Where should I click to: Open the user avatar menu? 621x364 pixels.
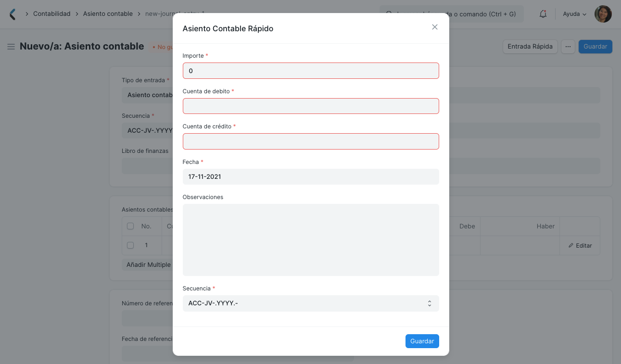[x=603, y=14]
